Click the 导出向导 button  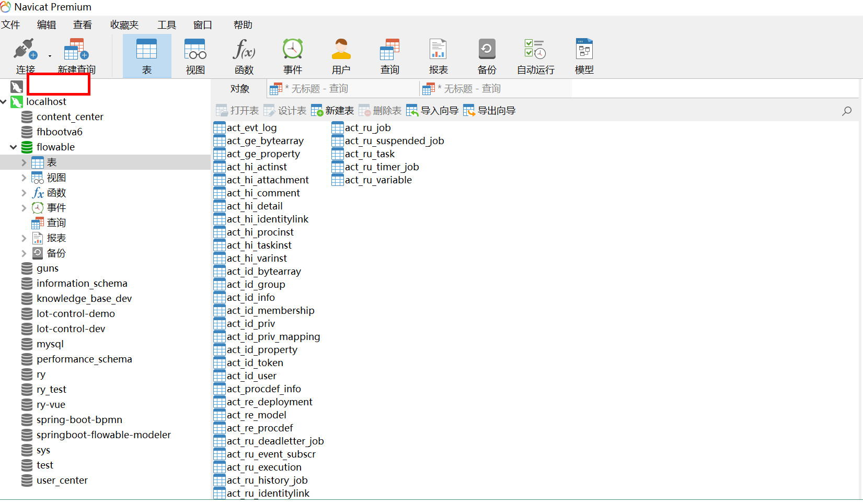pos(489,111)
